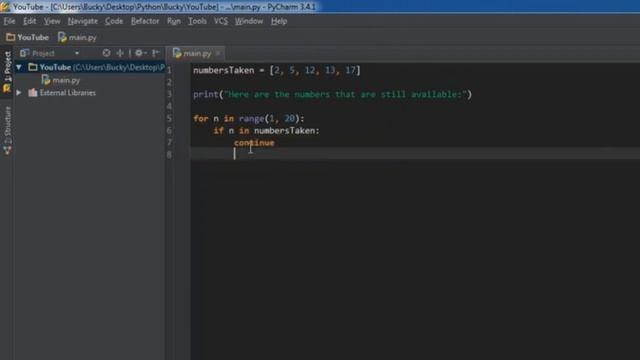Screen dimensions: 640x360
Task: Click the print statement on line 3
Action: coord(332,95)
